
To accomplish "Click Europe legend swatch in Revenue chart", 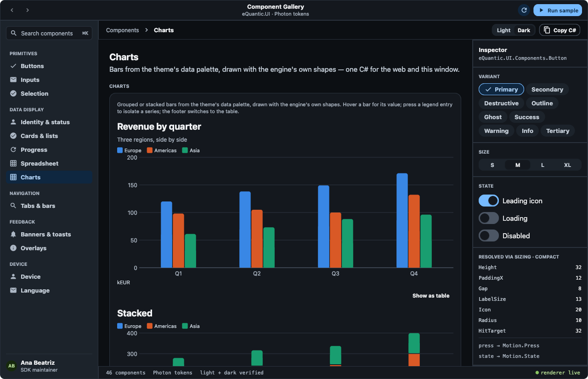I will click(120, 150).
